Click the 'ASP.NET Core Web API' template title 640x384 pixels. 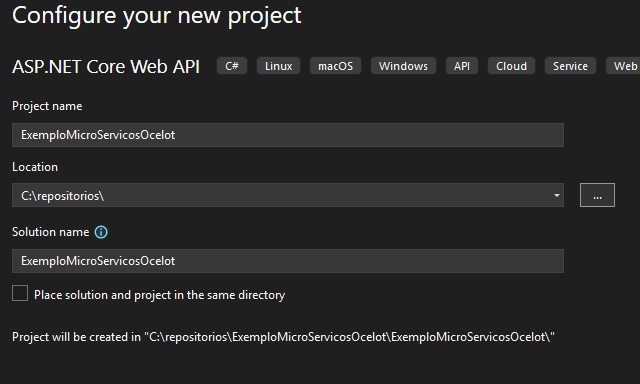[x=106, y=67]
